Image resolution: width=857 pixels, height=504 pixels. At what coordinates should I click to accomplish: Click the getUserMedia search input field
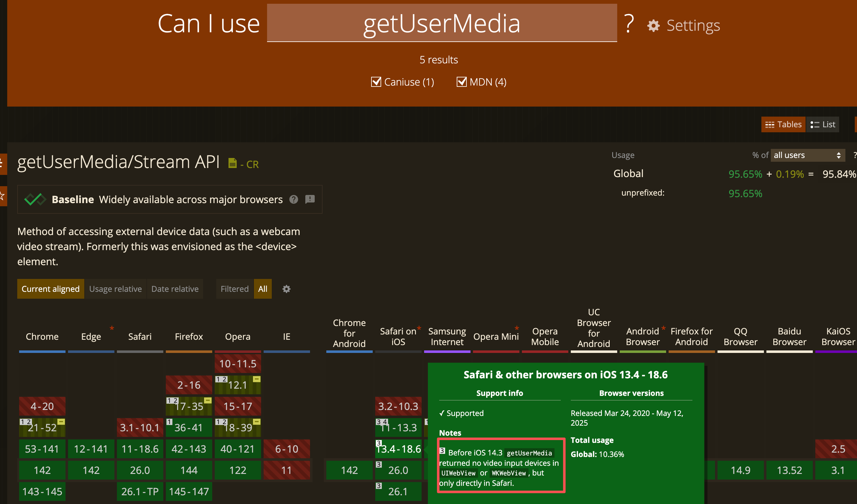coord(442,23)
